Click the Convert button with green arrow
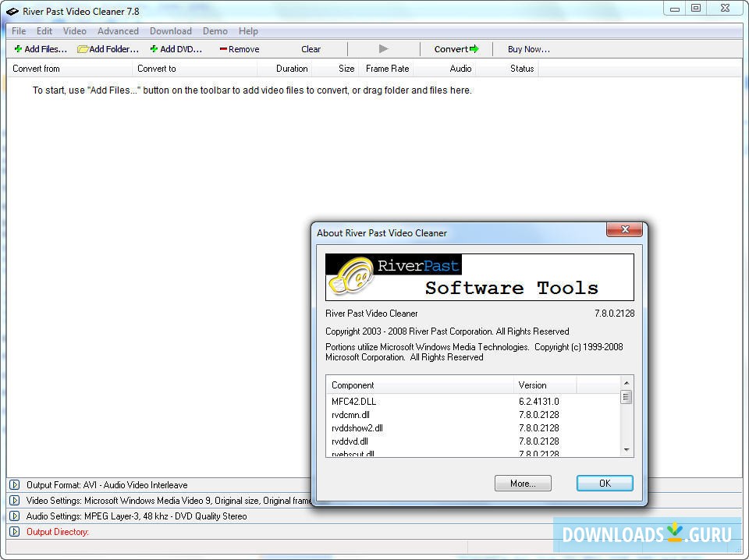The height and width of the screenshot is (560, 749). (x=456, y=49)
